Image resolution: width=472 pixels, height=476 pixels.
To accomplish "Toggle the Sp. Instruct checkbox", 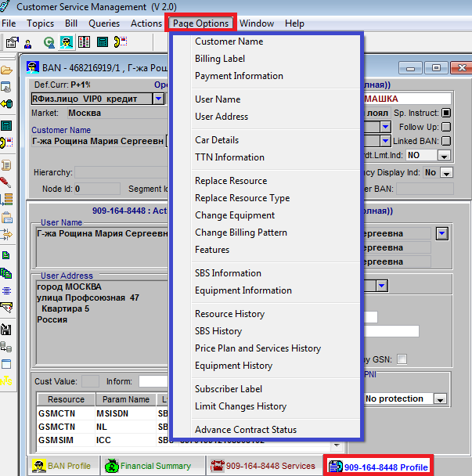I will (x=446, y=113).
